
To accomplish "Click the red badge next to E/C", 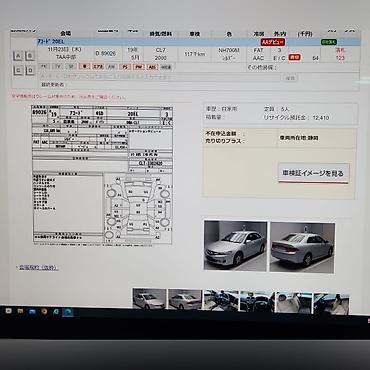I will (294, 58).
